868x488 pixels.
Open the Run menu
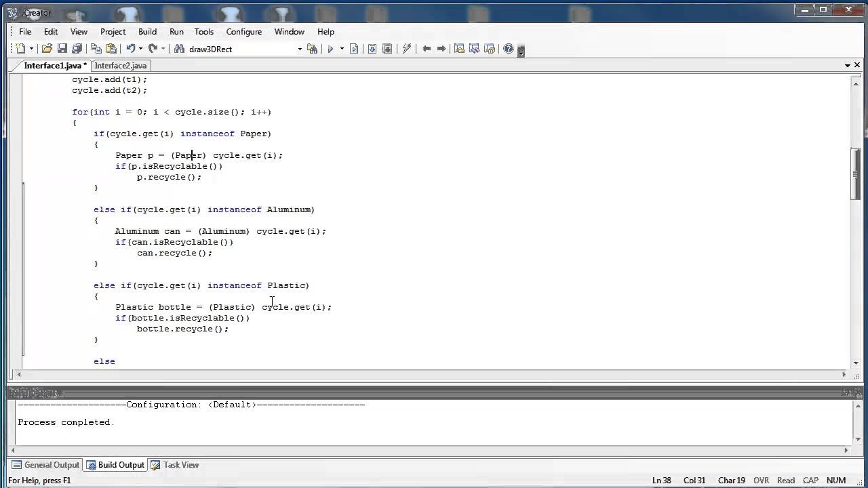176,32
